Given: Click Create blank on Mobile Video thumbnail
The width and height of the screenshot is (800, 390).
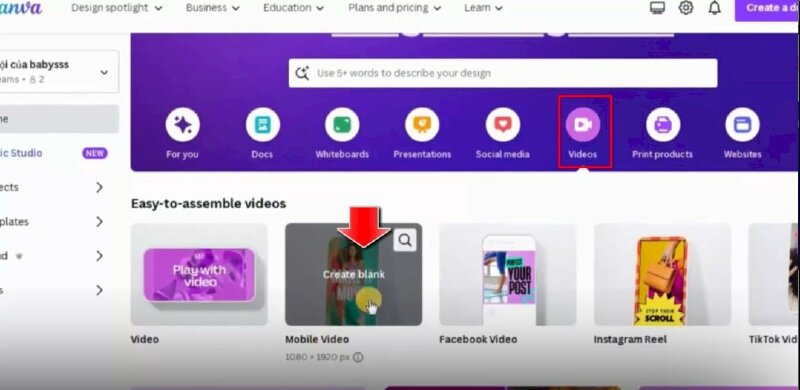Looking at the screenshot, I should point(354,274).
